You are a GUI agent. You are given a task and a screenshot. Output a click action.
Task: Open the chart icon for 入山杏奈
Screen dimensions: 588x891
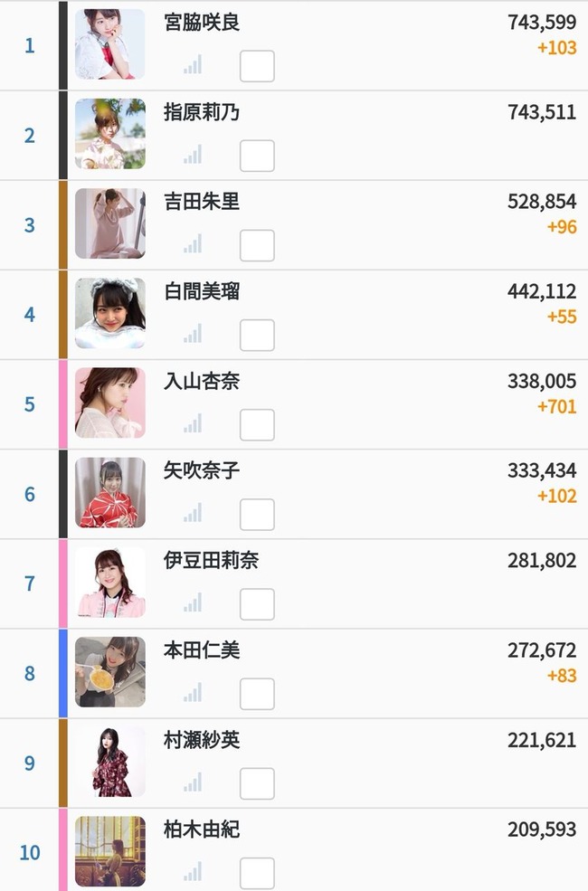coord(193,424)
